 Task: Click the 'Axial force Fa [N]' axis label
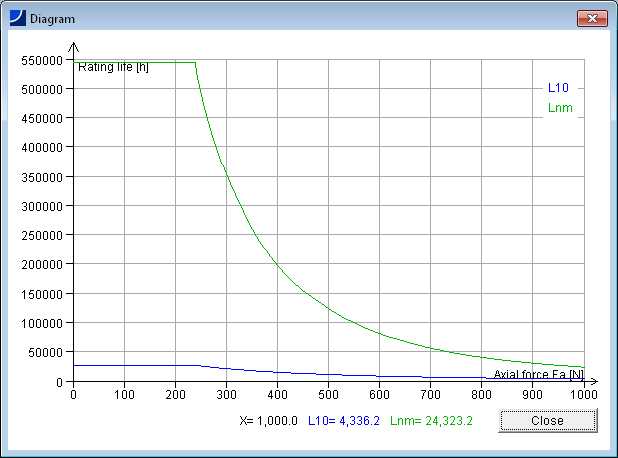tap(538, 374)
